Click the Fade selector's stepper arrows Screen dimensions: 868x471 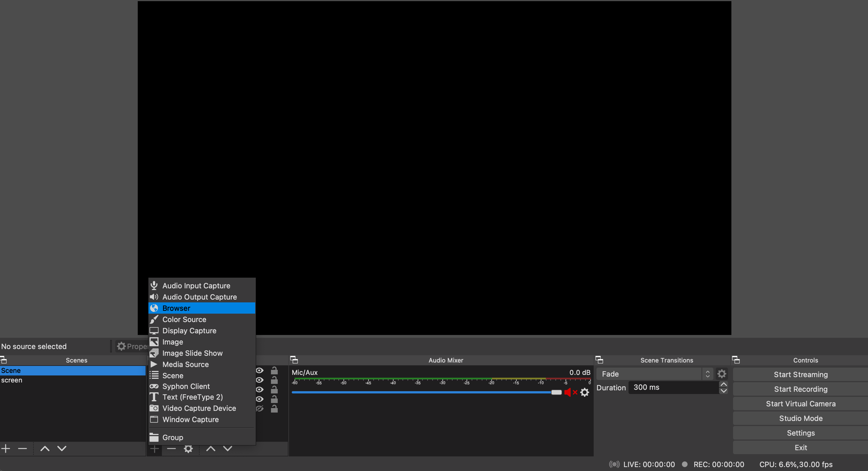coord(708,373)
